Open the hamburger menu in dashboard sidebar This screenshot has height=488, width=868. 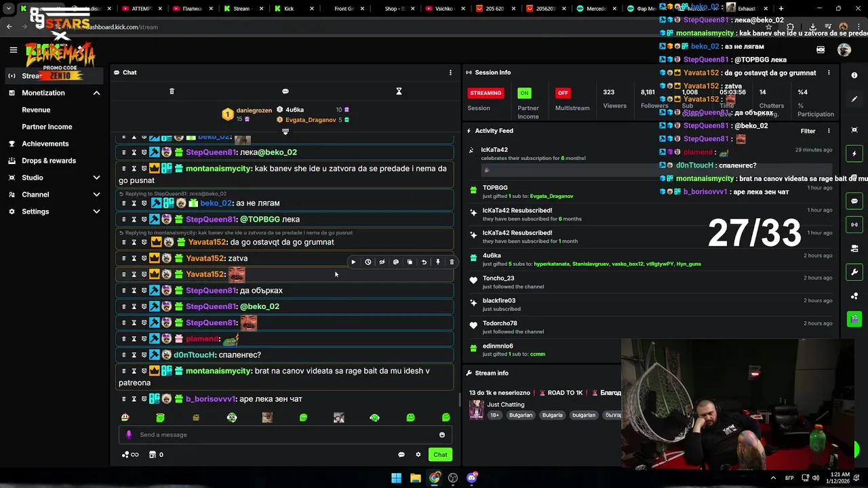click(x=13, y=49)
